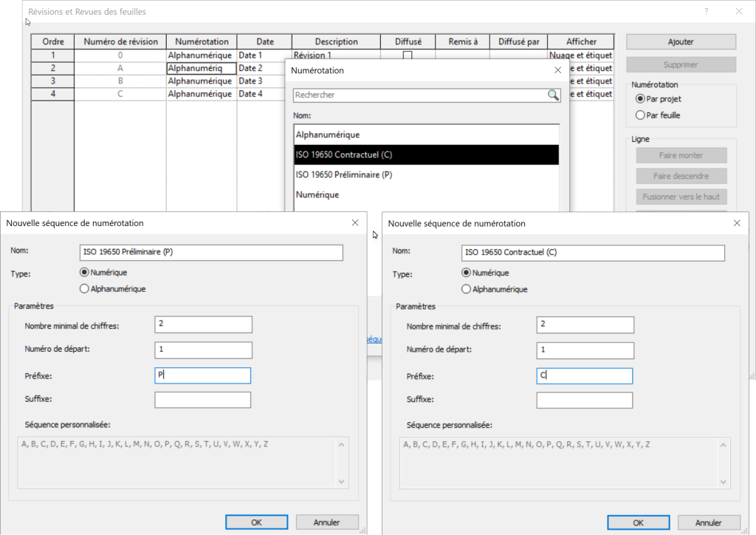Select Par projet numbering radio button

(x=640, y=99)
